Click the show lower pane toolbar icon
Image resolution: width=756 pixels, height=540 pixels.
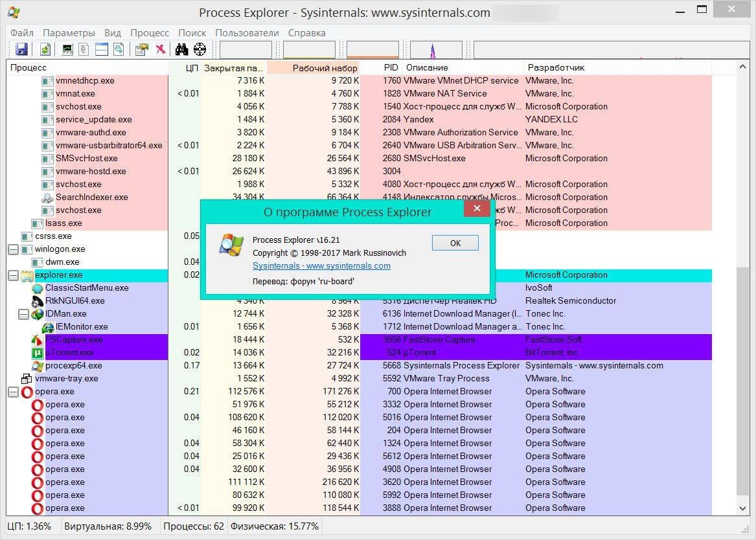(x=101, y=49)
